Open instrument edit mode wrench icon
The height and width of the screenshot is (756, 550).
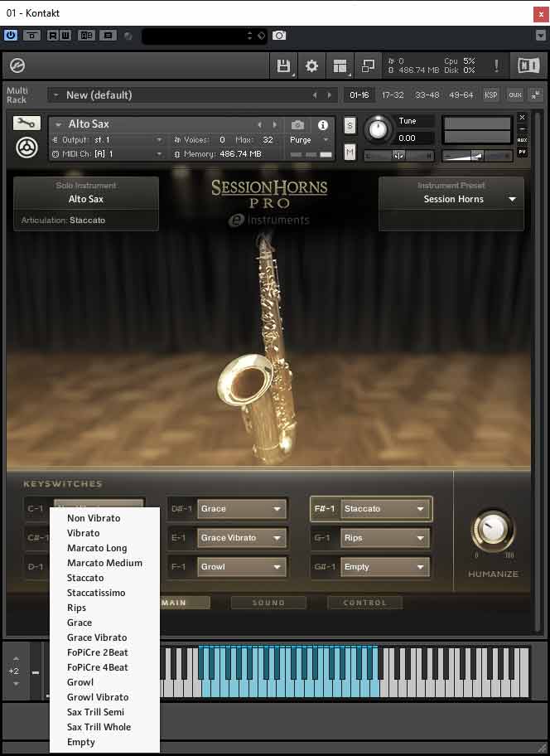(x=27, y=124)
